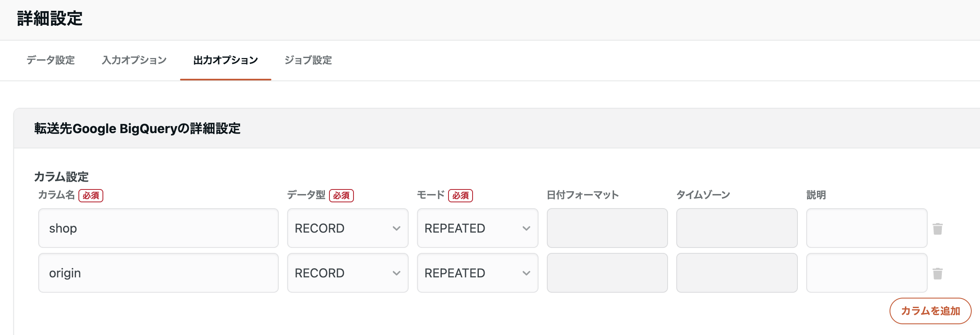Click the timezone field in the origin row

(737, 273)
